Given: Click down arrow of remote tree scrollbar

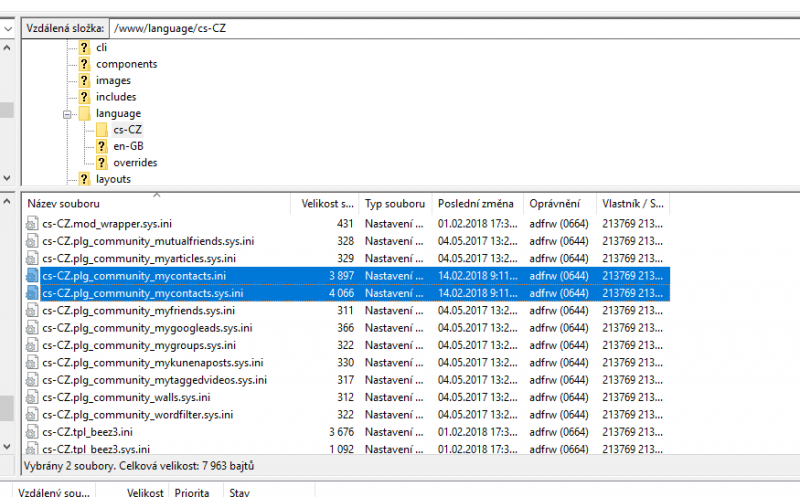Looking at the screenshot, I should click(7, 178).
